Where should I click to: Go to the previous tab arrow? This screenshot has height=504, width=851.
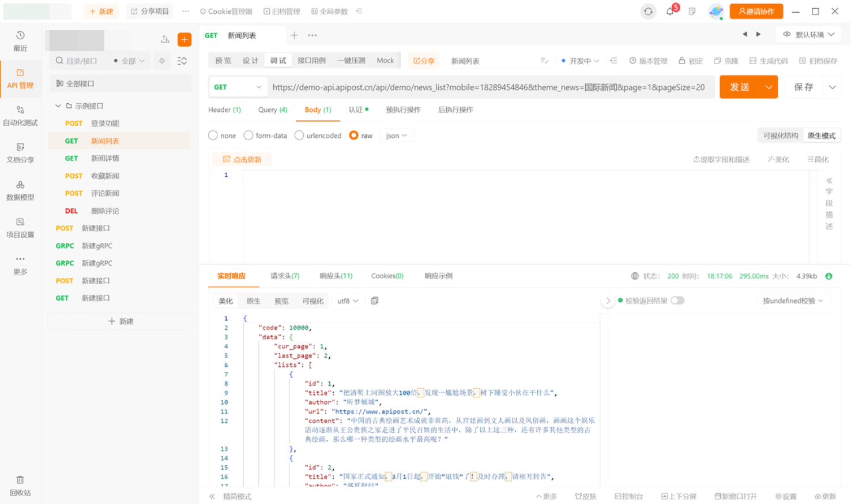[744, 35]
